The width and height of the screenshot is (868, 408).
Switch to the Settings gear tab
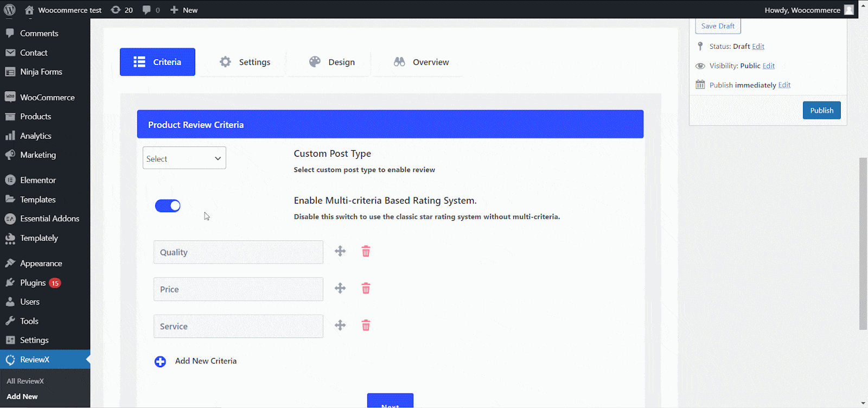(x=245, y=62)
